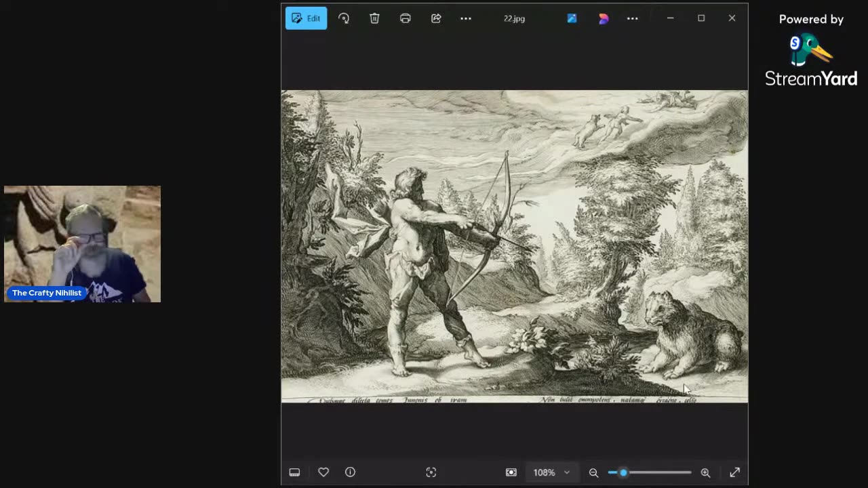Delete the photo with the trash icon
Screen dimensions: 868x488
374,18
